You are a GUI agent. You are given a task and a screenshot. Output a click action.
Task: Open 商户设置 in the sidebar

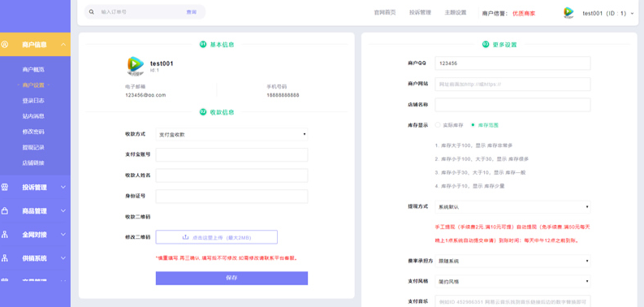(x=33, y=85)
